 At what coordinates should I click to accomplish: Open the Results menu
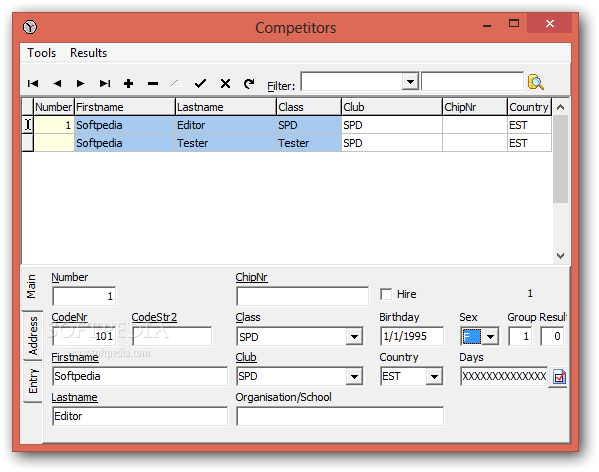coord(88,53)
